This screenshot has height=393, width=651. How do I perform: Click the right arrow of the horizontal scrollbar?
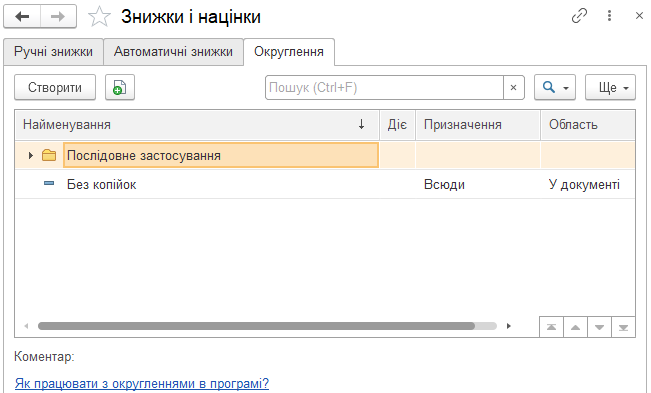tap(509, 326)
